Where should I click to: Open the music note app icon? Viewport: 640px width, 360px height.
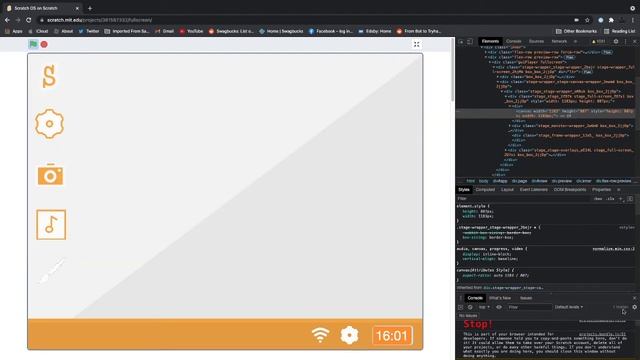click(x=51, y=224)
